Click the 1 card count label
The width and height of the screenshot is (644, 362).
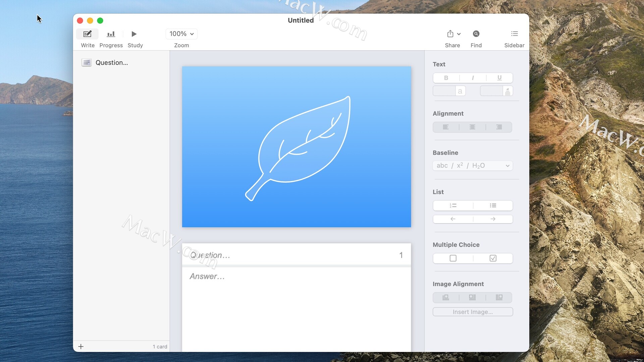tap(160, 347)
